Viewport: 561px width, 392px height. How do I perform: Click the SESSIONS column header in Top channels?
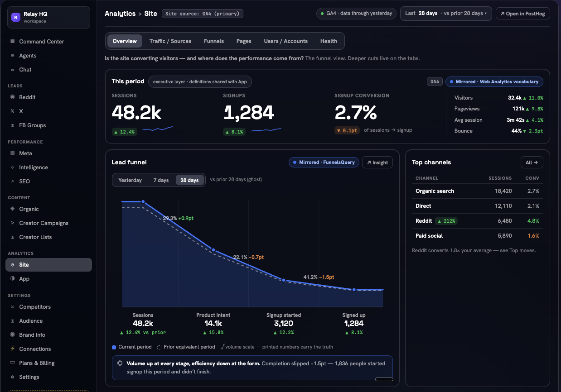coord(500,178)
